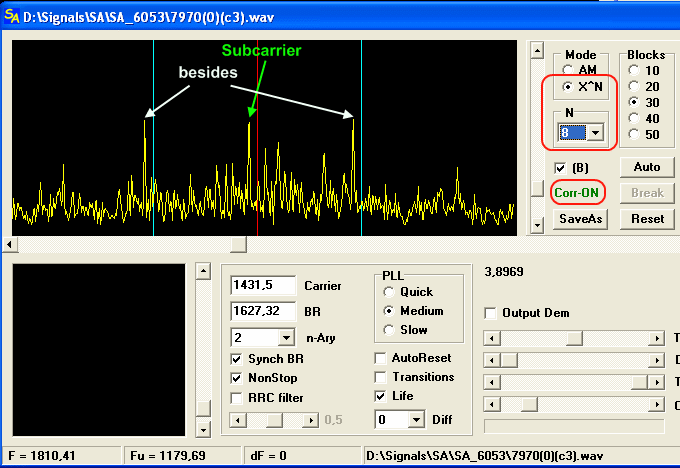
Task: Click the Carrier value field
Action: (263, 285)
